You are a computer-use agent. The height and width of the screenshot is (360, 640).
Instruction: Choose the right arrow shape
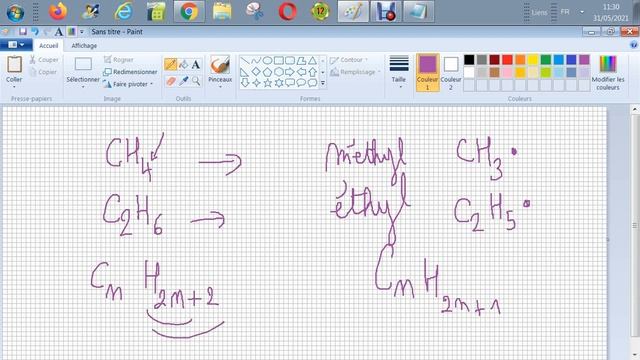(x=290, y=72)
